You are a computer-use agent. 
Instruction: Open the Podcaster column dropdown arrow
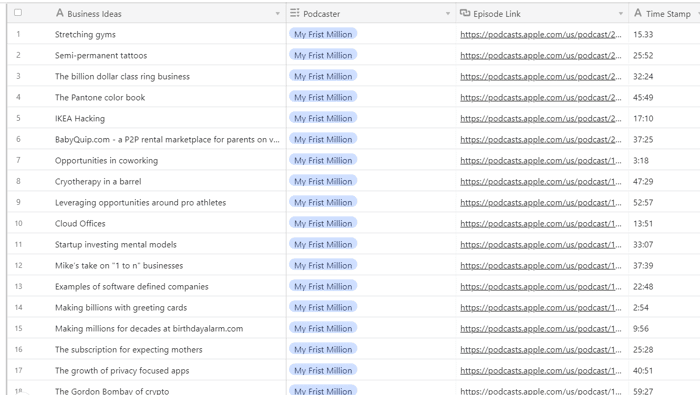tap(448, 14)
